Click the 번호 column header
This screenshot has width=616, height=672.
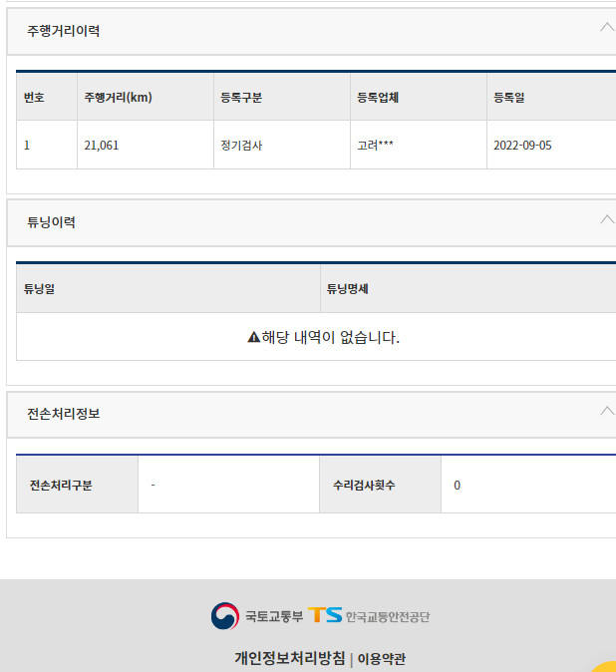47,97
